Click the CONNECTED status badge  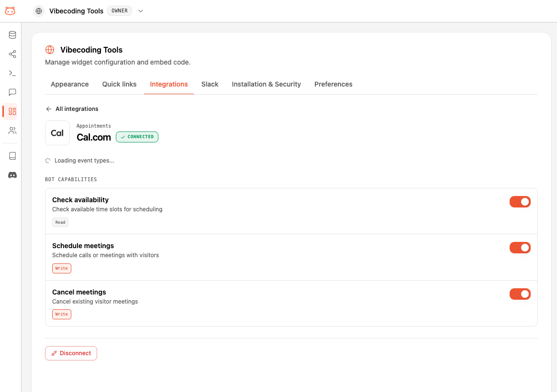(x=137, y=137)
